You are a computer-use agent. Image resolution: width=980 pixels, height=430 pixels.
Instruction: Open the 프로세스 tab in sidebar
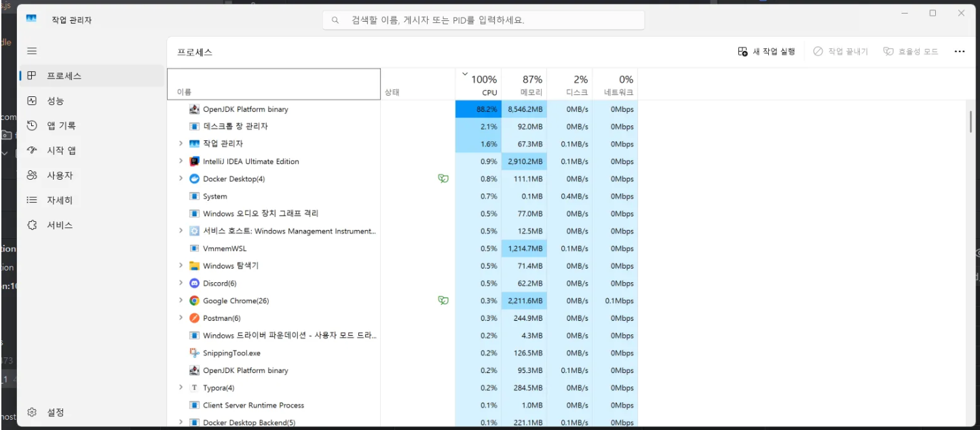92,76
